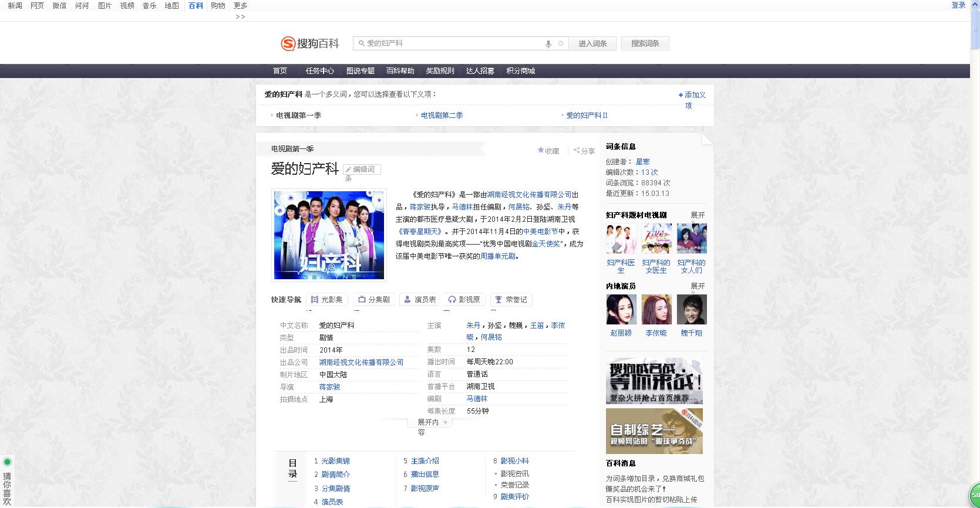This screenshot has height=508, width=980.
Task: Jump to 影视小料 in the contents
Action: click(514, 461)
